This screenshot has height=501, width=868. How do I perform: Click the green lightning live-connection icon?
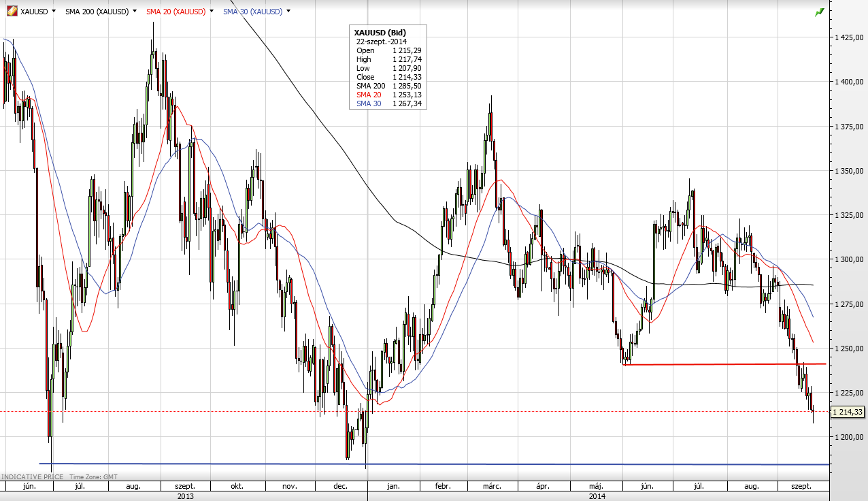[x=820, y=12]
